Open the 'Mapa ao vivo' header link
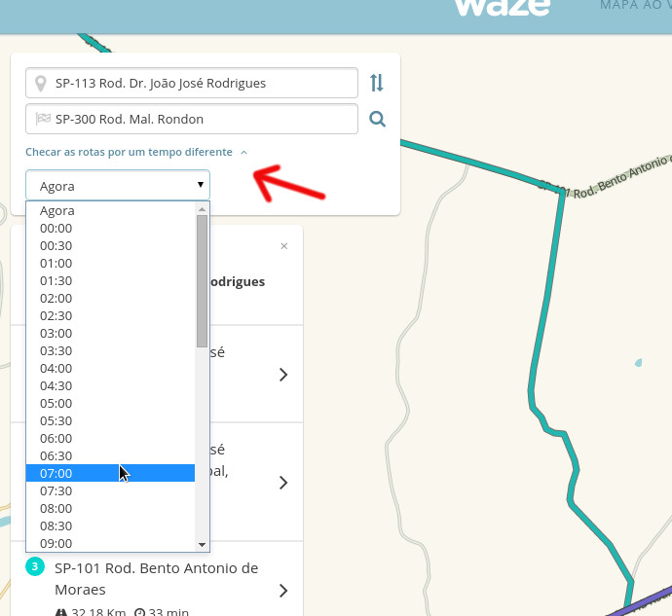This screenshot has height=616, width=672. pyautogui.click(x=635, y=6)
